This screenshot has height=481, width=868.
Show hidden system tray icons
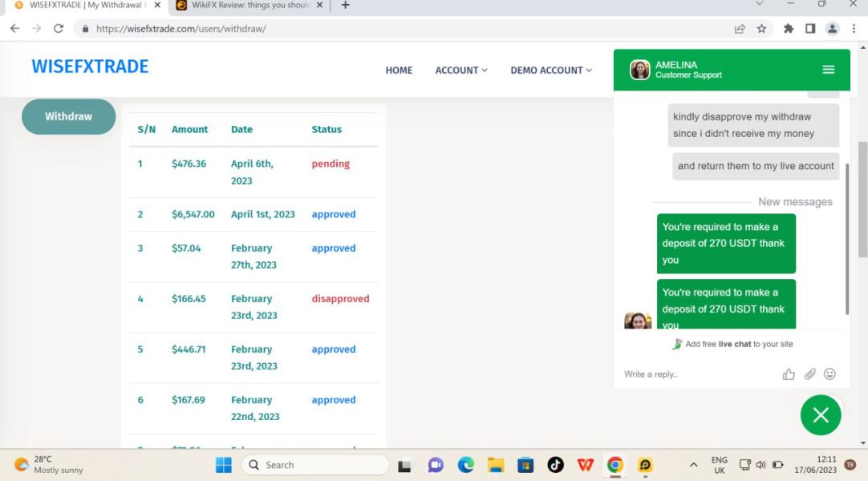pos(693,466)
